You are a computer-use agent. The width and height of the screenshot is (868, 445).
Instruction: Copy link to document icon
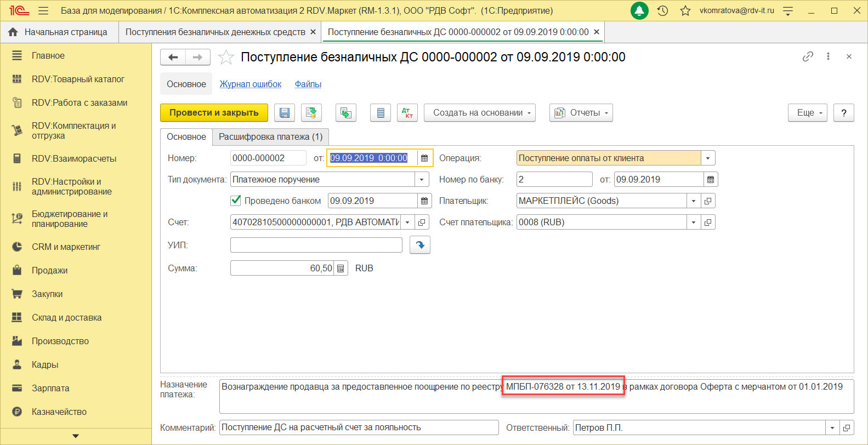(x=808, y=56)
